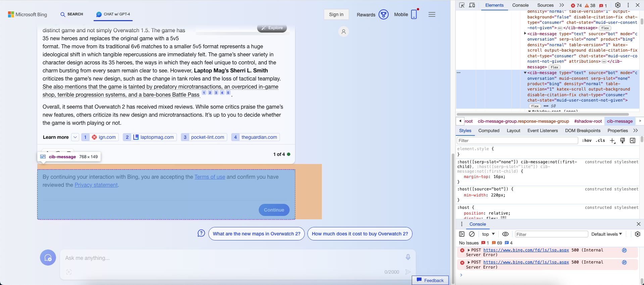This screenshot has width=644, height=285.
Task: Click the Elements panel horizontal scrollbar
Action: [542, 114]
